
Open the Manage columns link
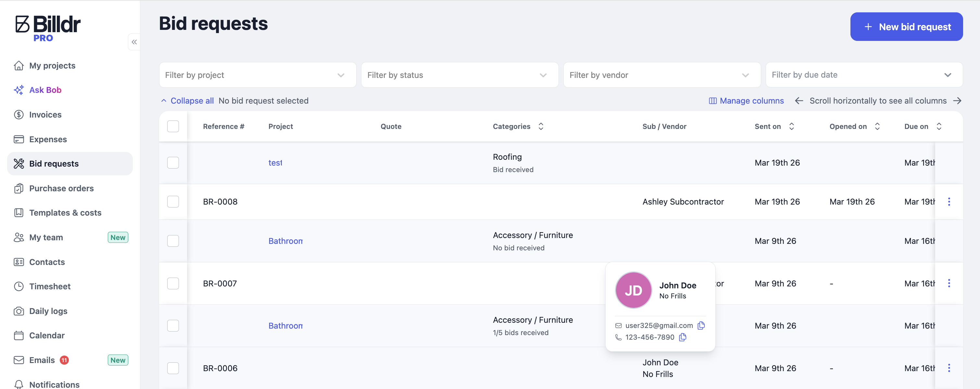pos(746,101)
